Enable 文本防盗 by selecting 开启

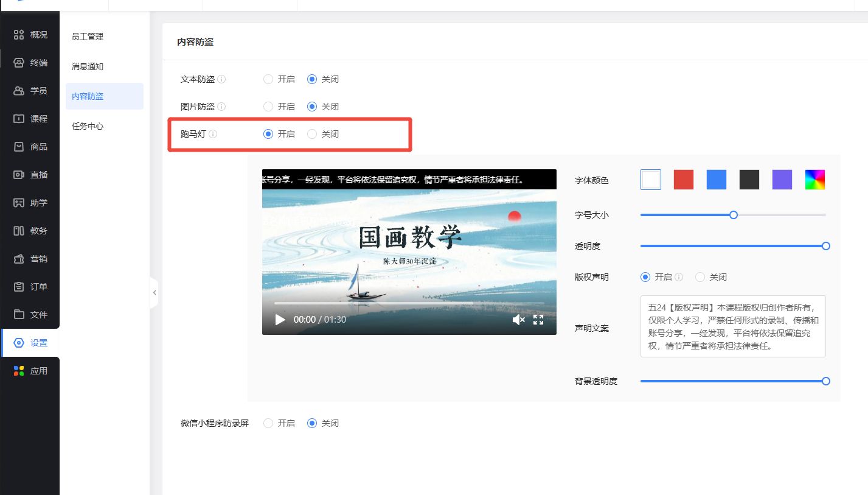(x=268, y=79)
